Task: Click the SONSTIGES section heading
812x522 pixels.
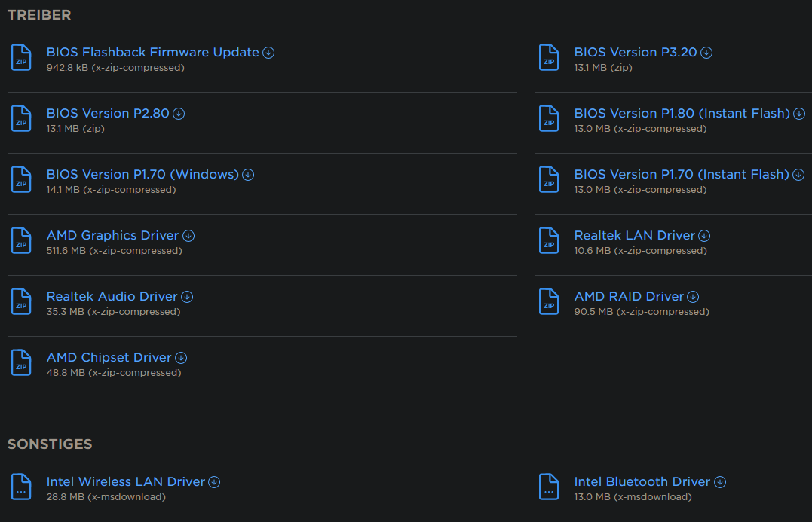Action: coord(50,444)
